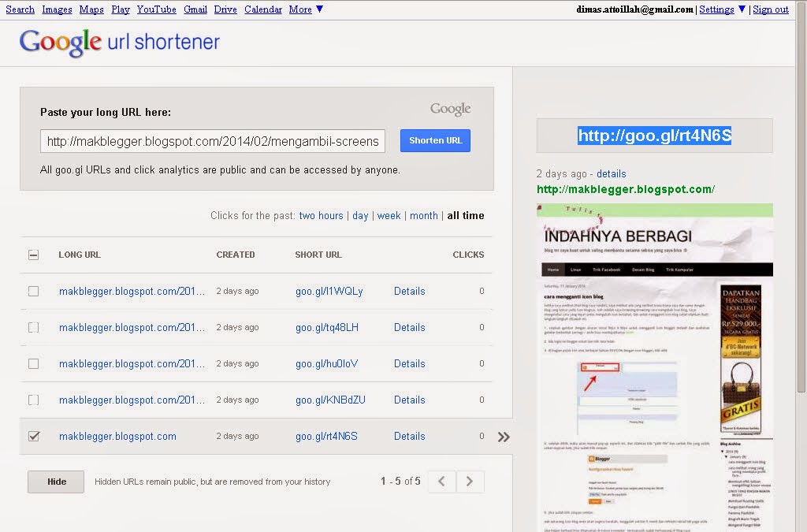The height and width of the screenshot is (532, 807).
Task: Open Details for goo.gl/KNBdZU
Action: click(410, 400)
